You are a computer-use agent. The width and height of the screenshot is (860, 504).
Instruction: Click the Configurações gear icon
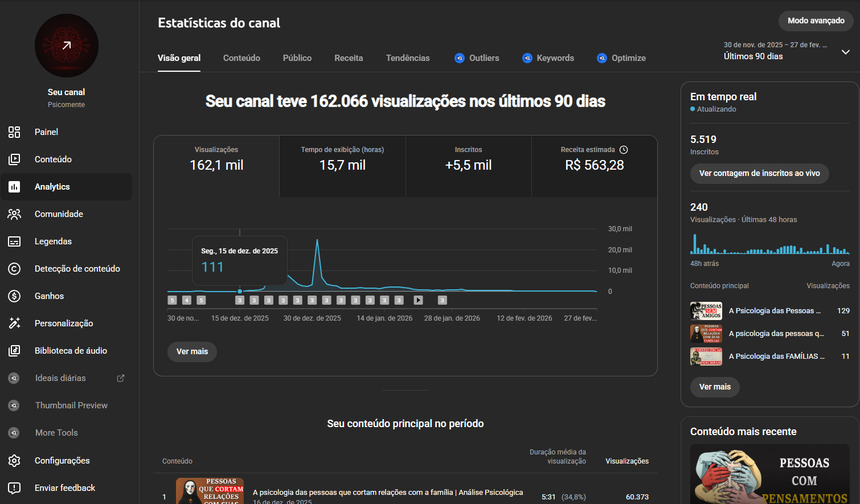pos(14,461)
